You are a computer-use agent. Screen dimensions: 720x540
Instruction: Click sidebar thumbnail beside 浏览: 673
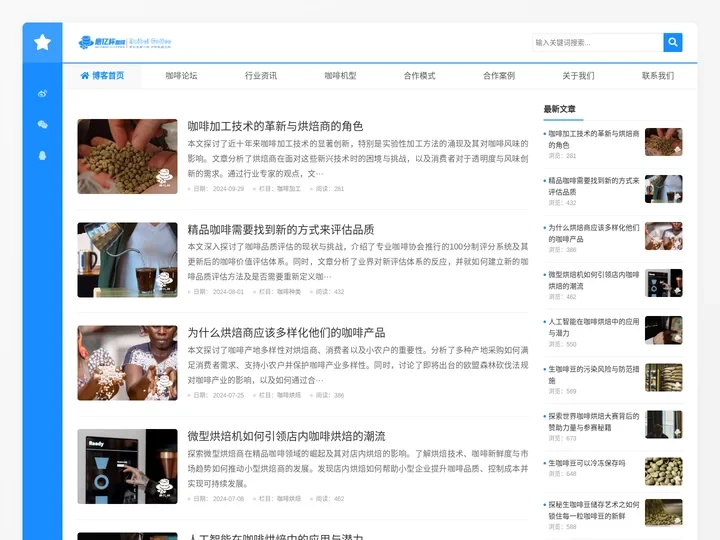[664, 424]
